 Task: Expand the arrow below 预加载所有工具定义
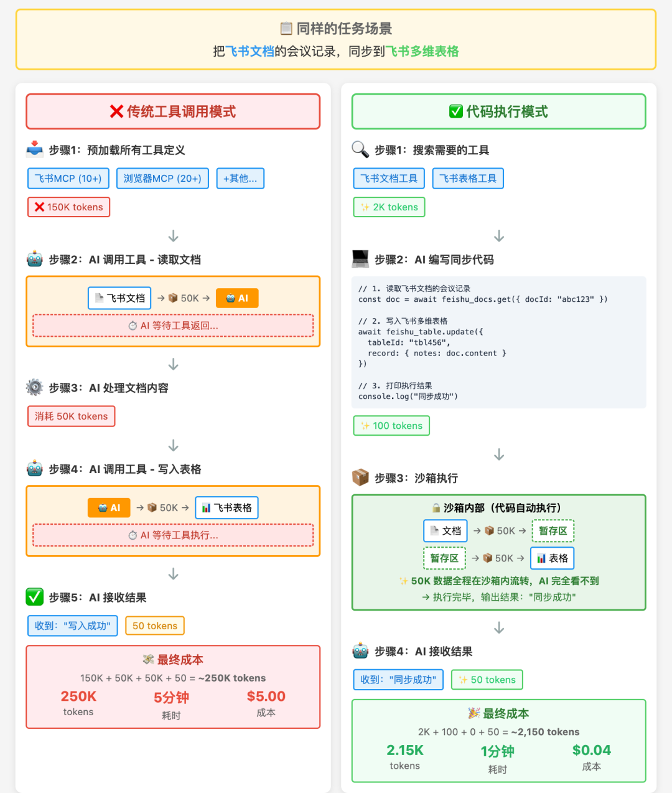[x=172, y=236]
